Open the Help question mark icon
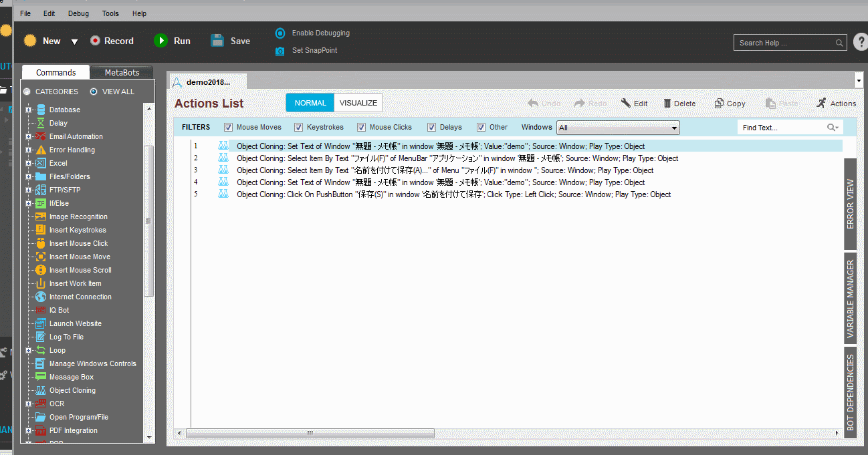Viewport: 868px width, 455px height. tap(861, 42)
